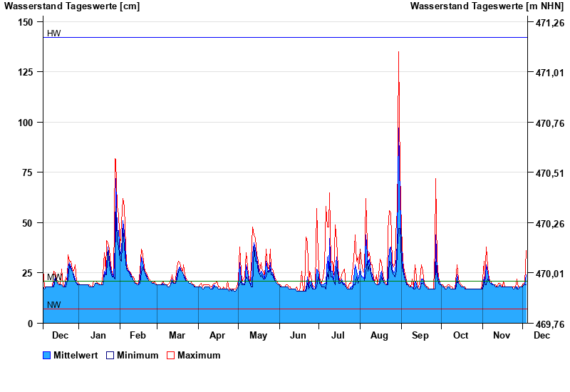Select the Maximum legend text
The height and width of the screenshot is (392, 570).
click(199, 355)
